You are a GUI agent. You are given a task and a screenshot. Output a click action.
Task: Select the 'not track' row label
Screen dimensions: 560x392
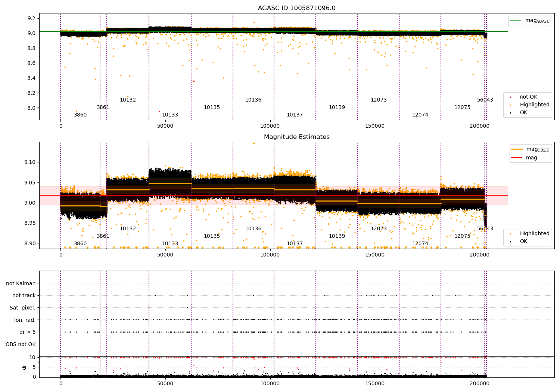(24, 295)
